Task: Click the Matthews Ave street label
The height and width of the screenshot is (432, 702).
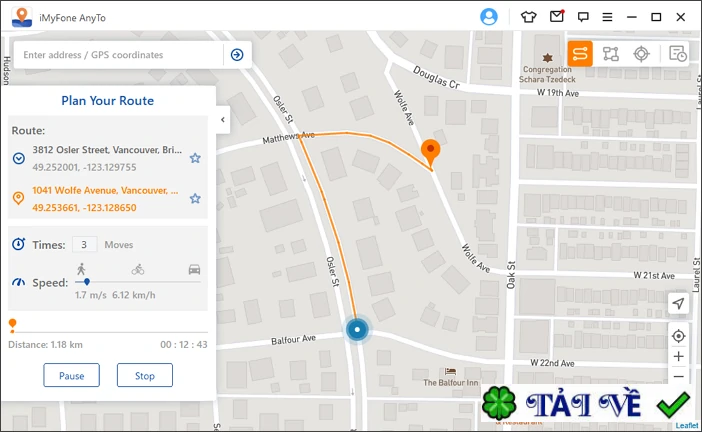Action: click(288, 137)
